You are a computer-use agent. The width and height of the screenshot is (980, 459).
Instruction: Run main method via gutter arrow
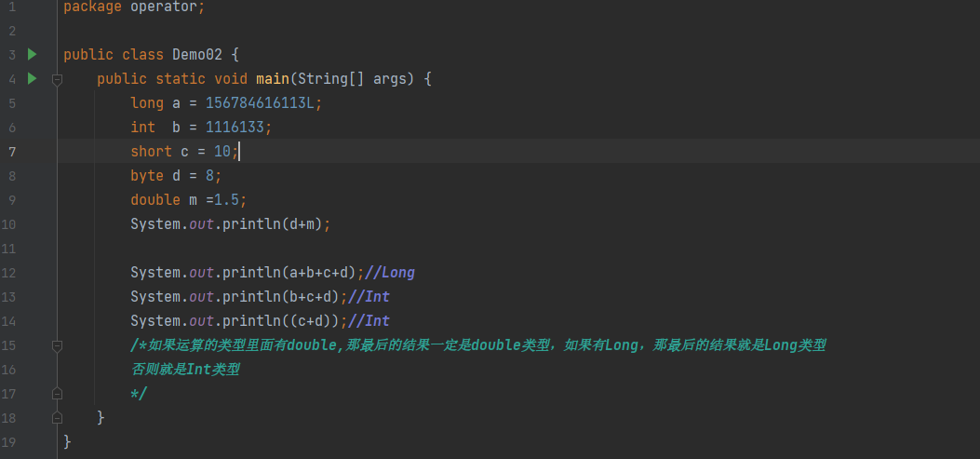(x=33, y=79)
